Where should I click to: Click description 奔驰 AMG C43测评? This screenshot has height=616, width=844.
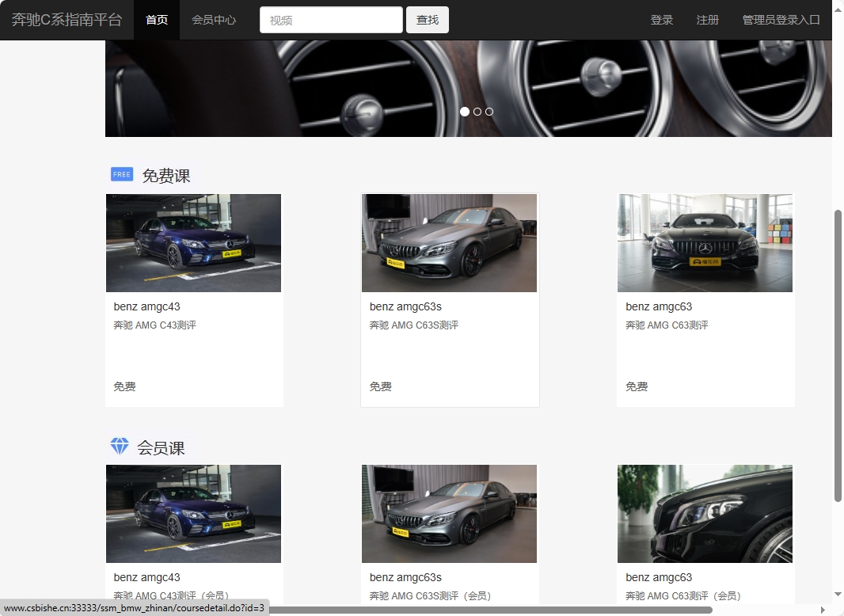155,325
